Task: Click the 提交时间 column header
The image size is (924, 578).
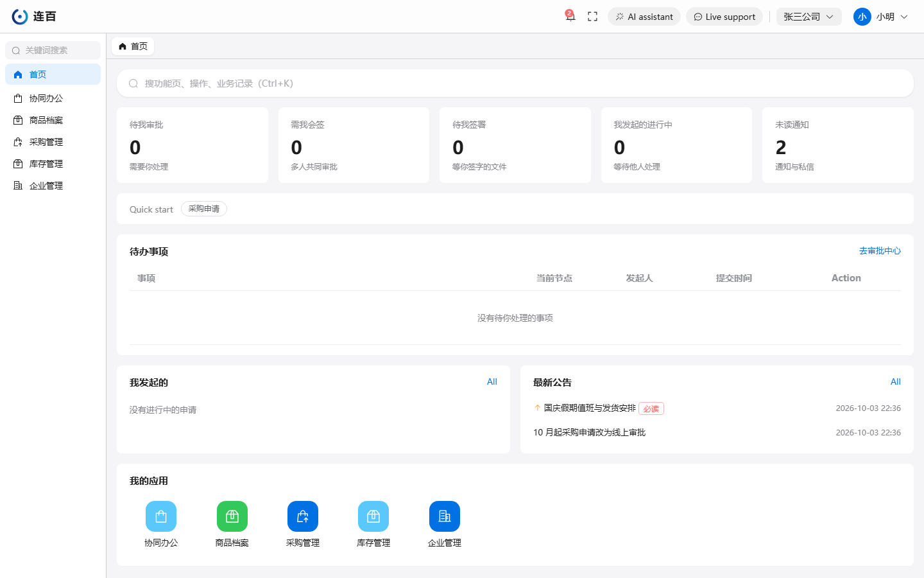Action: coord(734,278)
